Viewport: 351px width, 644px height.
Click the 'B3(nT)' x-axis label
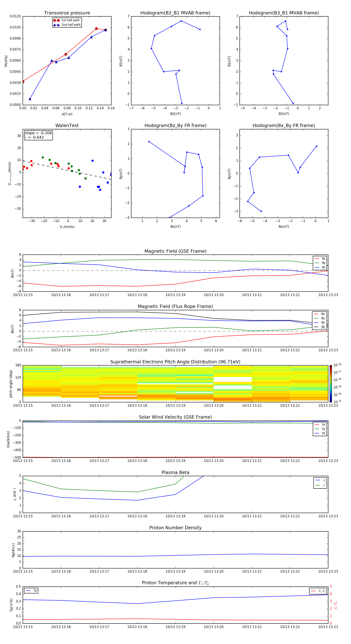click(x=284, y=114)
